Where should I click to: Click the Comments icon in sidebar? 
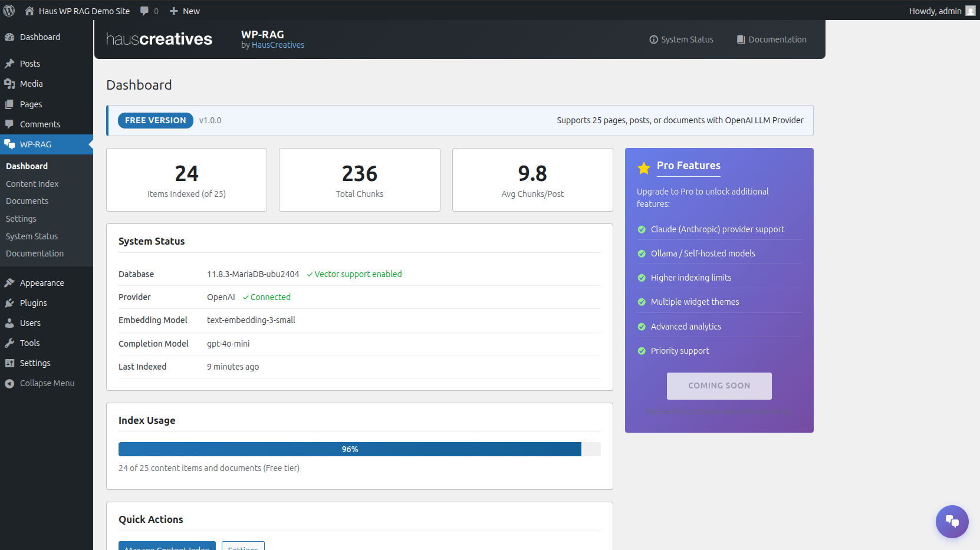point(9,124)
